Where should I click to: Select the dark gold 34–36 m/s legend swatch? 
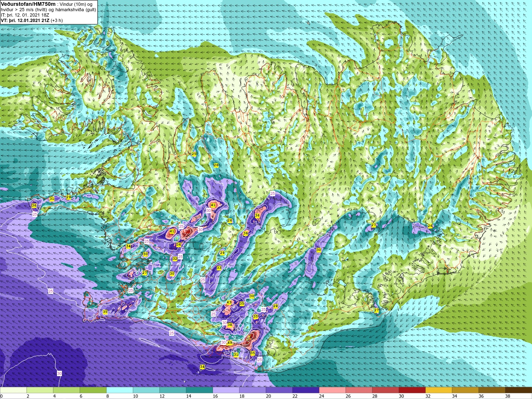pos(465,390)
